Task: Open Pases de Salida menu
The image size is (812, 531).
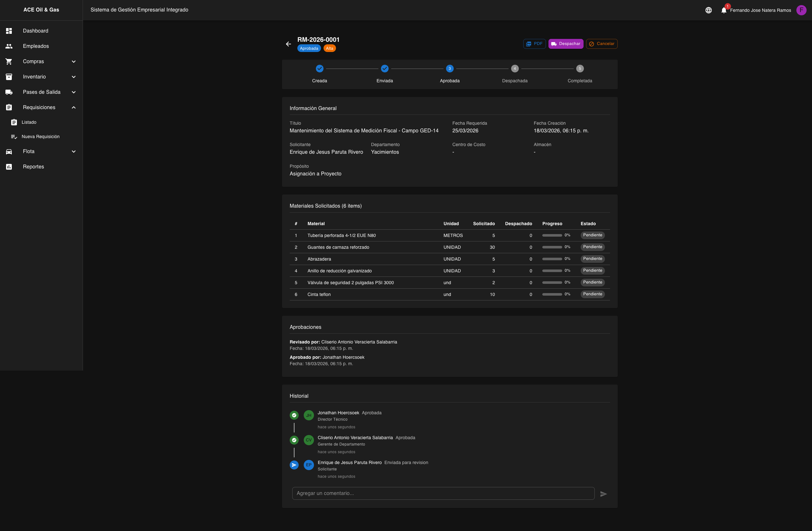Action: point(41,92)
